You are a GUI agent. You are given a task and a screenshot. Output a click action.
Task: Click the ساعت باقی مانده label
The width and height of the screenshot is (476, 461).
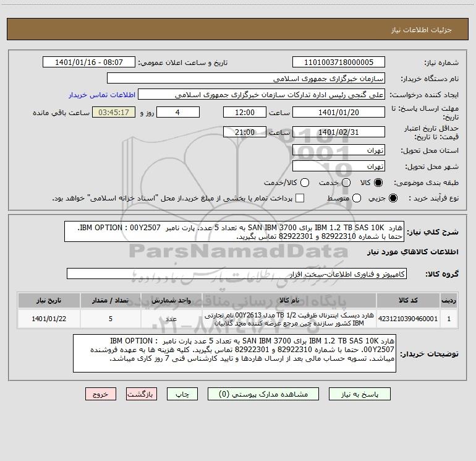pos(61,113)
